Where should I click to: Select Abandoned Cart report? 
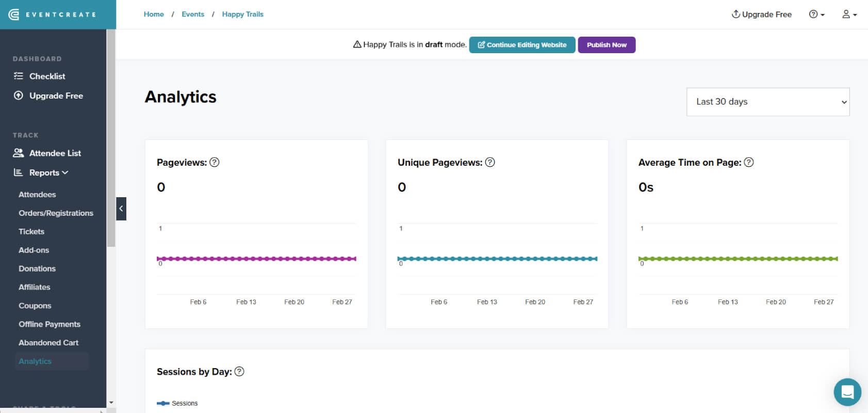pos(48,342)
